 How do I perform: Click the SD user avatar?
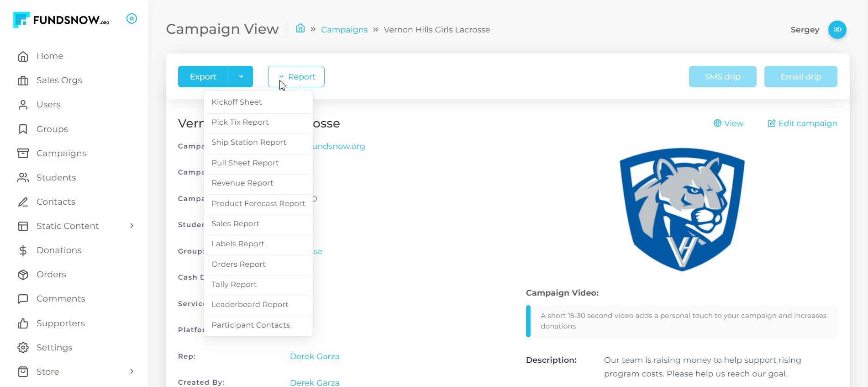[837, 30]
